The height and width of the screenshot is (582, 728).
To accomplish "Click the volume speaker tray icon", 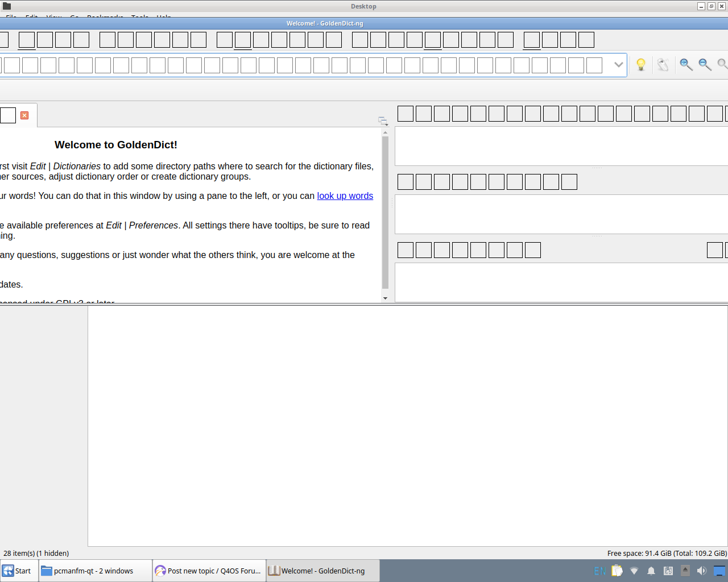I will (702, 571).
